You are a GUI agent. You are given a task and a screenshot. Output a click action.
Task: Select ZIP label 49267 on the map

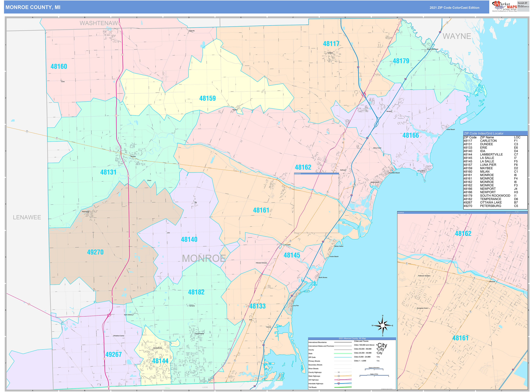[113, 354]
